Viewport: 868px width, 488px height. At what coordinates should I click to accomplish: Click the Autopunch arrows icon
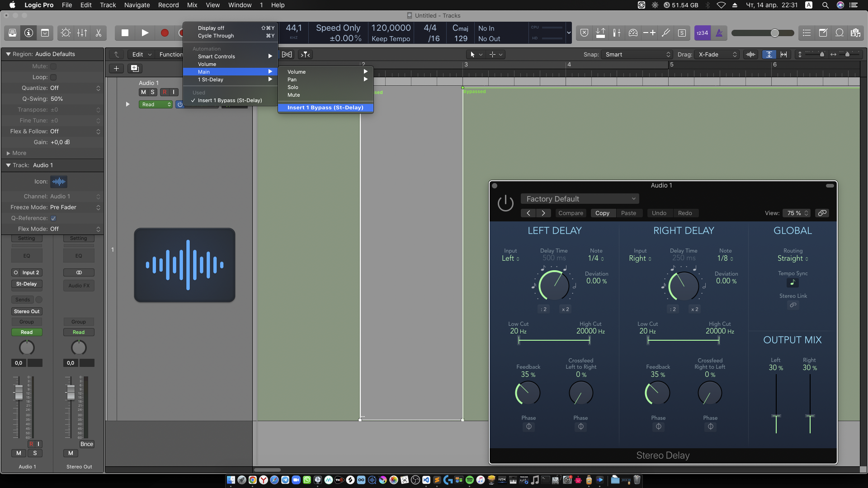pyautogui.click(x=600, y=33)
